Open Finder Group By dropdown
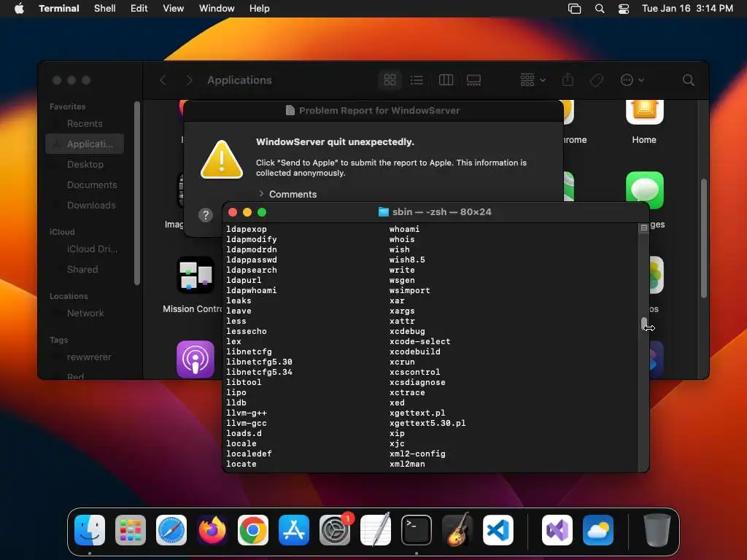Screen dimensions: 747x560 click(533, 80)
